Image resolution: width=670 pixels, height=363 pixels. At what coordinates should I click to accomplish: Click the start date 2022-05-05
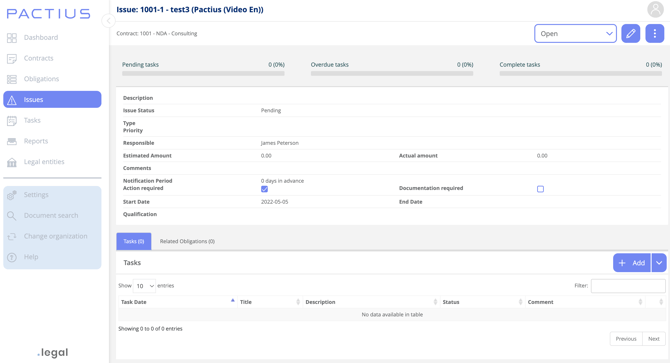274,202
